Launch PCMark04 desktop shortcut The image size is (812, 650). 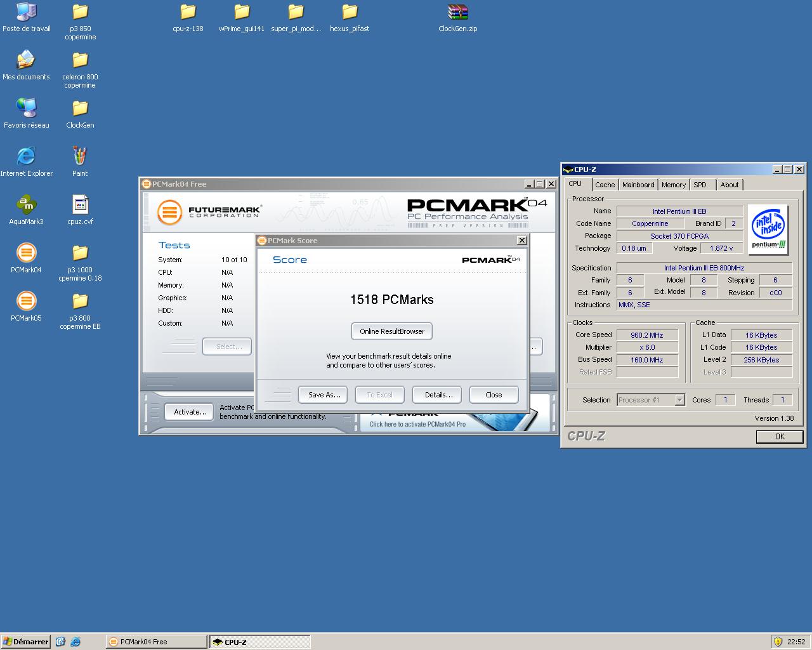coord(26,258)
